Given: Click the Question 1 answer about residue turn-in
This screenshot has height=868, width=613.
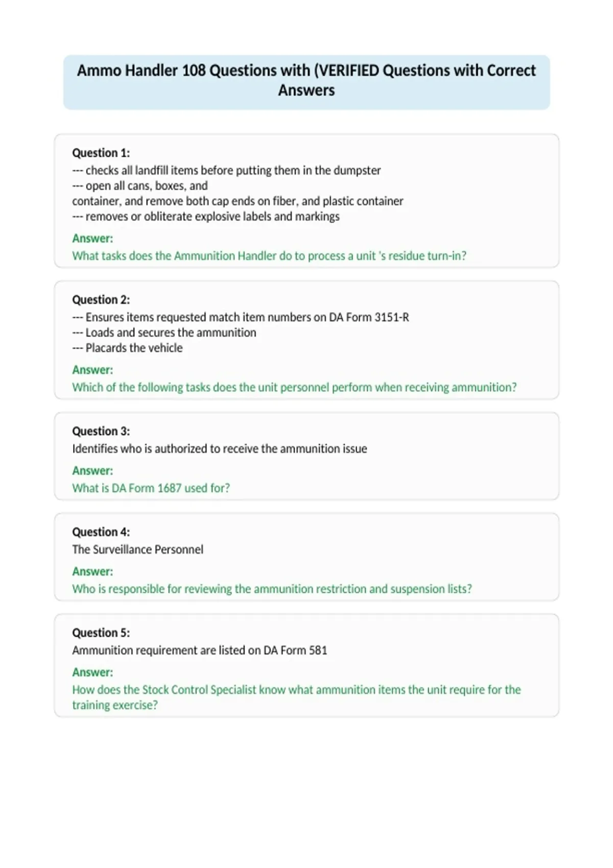Looking at the screenshot, I should point(269,256).
